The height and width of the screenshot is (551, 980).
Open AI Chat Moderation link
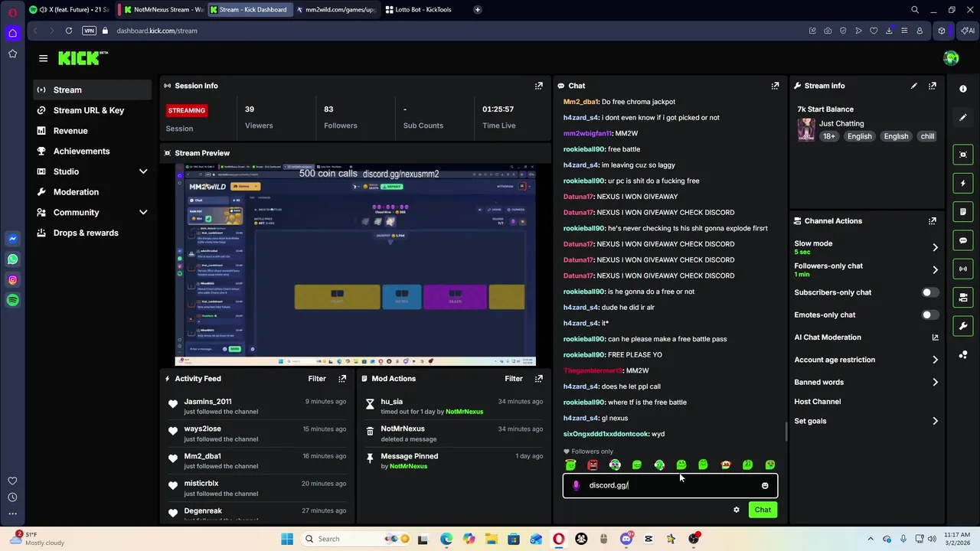(x=866, y=337)
